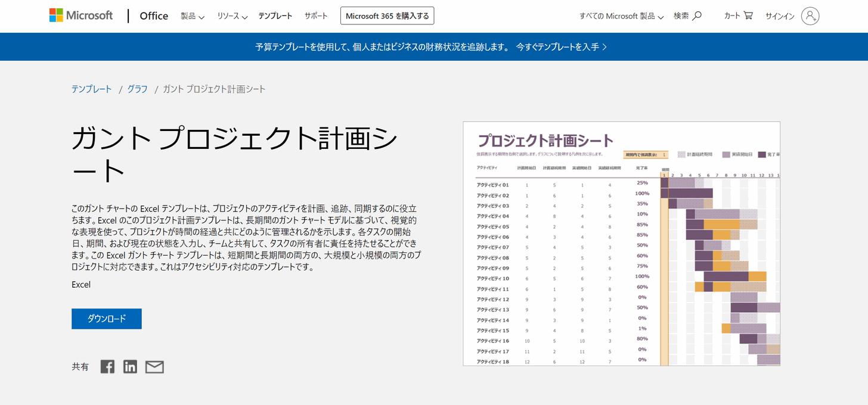Share the template on LinkedIn
Viewport: 868px width, 405px height.
(130, 367)
